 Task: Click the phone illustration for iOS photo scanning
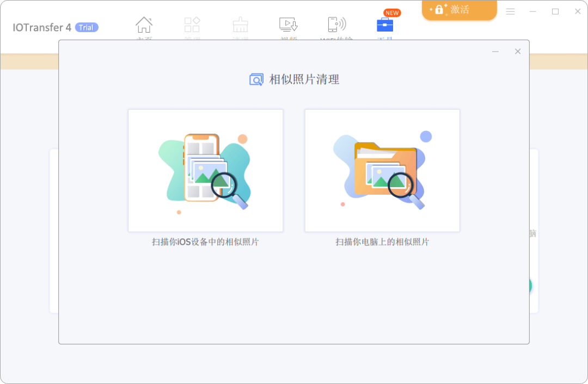point(205,170)
